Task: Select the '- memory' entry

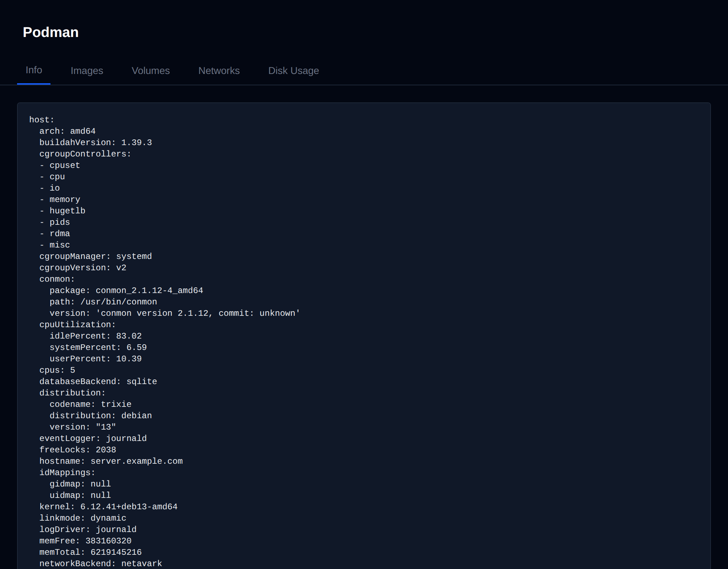Action: (x=60, y=200)
